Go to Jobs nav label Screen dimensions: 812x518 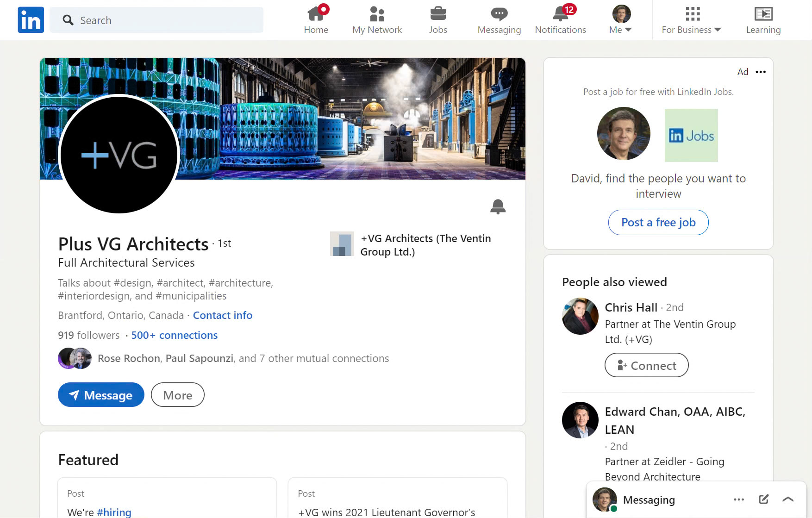438,30
